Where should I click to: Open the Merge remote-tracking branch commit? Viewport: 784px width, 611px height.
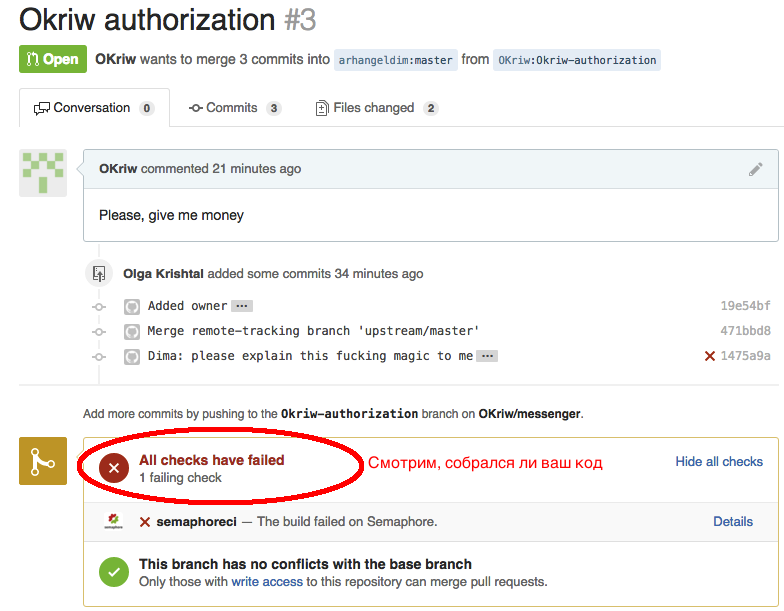tap(313, 330)
